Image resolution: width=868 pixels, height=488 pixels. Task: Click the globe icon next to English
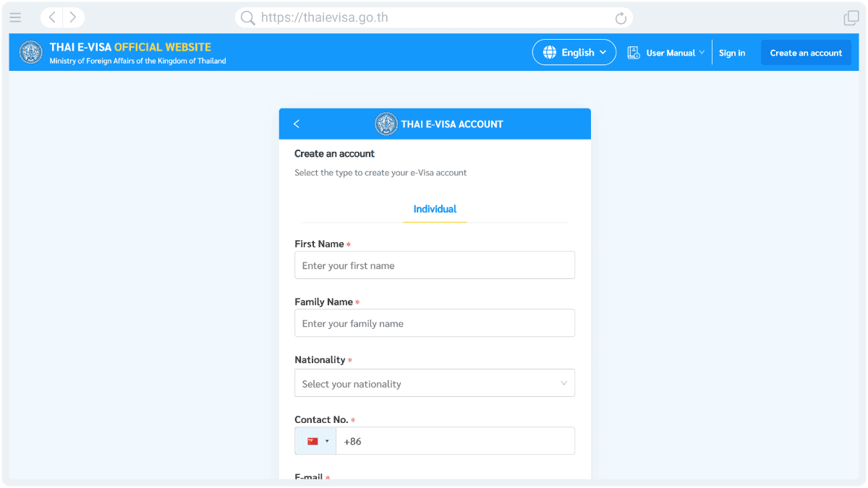coord(553,52)
